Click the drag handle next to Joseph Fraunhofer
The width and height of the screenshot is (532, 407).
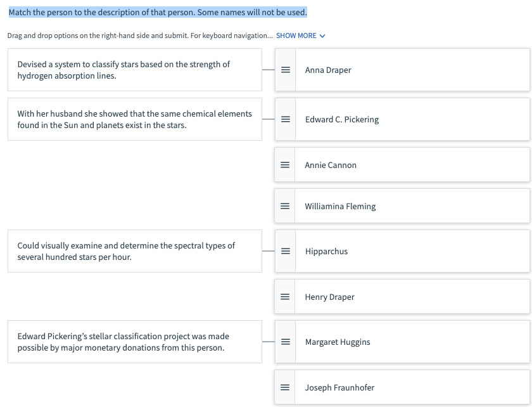coord(285,387)
